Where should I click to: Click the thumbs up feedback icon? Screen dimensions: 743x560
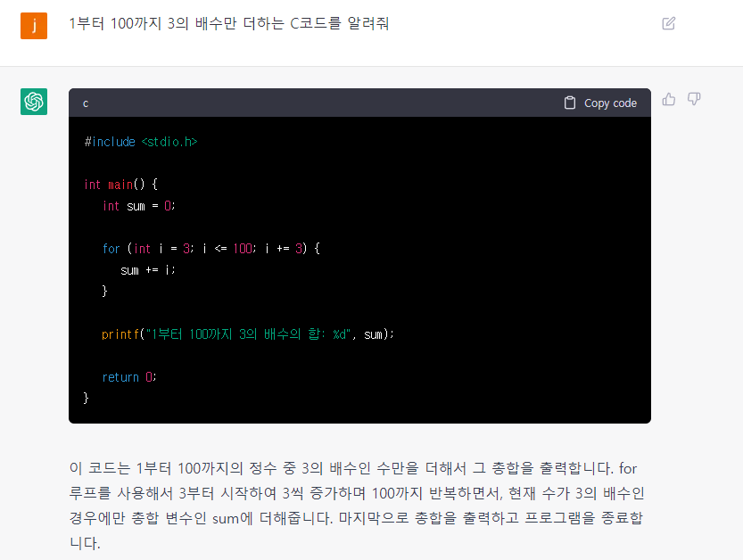coord(669,99)
